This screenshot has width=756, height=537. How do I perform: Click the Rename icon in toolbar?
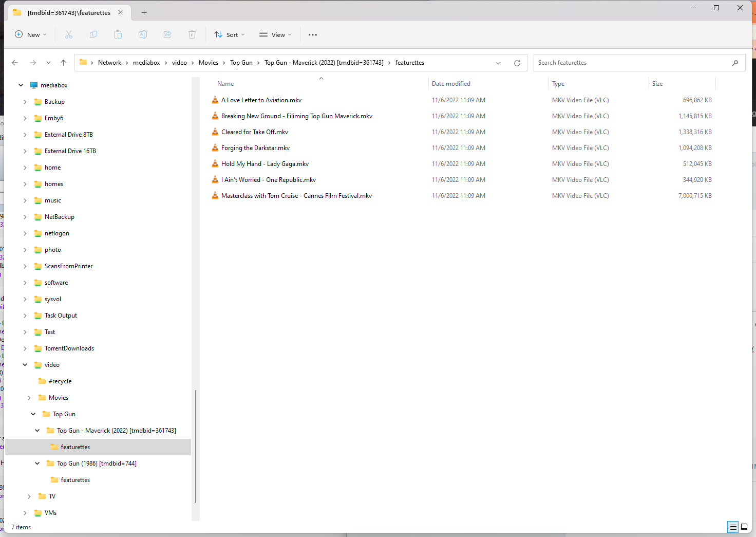click(143, 34)
